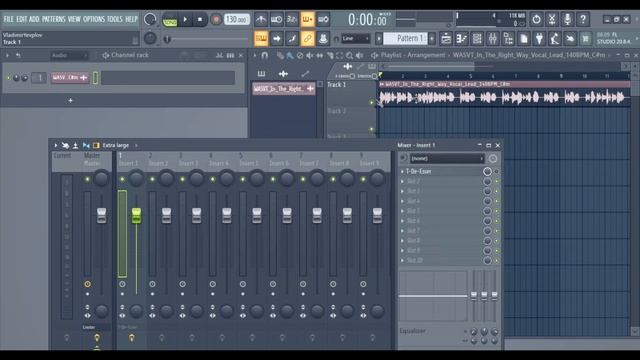Open the plugin picker plug icon
Image resolution: width=640 pixels, height=360 pixels.
539,39
